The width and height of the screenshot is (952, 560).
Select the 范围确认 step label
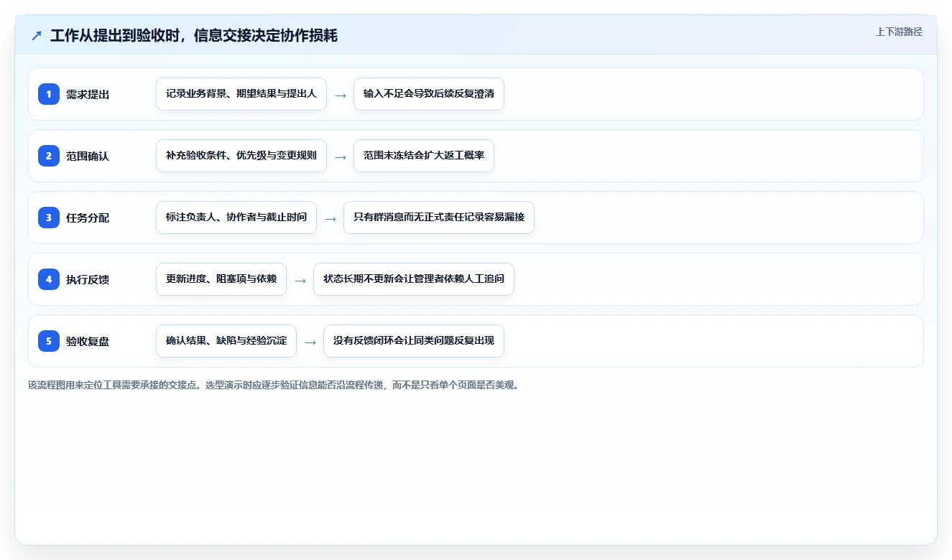(x=88, y=156)
